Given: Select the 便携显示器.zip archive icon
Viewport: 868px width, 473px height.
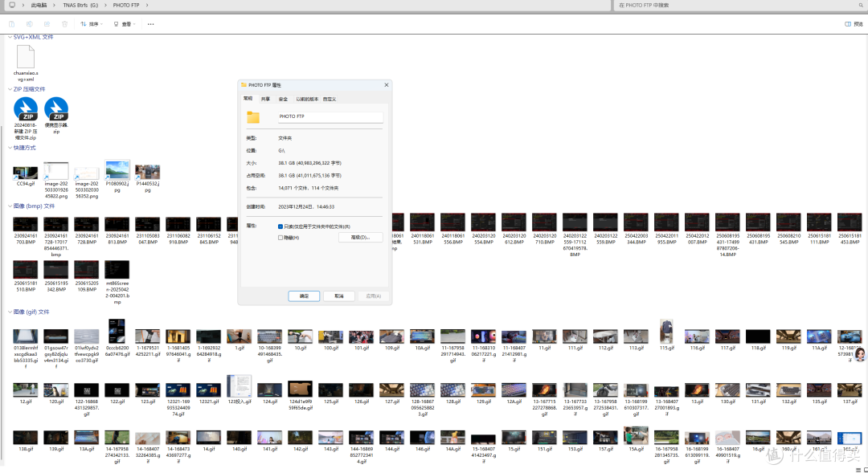Looking at the screenshot, I should (x=56, y=109).
